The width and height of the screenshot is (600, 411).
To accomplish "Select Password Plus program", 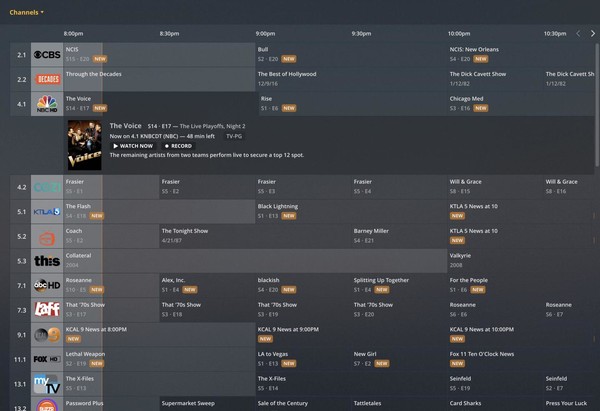I will click(111, 404).
